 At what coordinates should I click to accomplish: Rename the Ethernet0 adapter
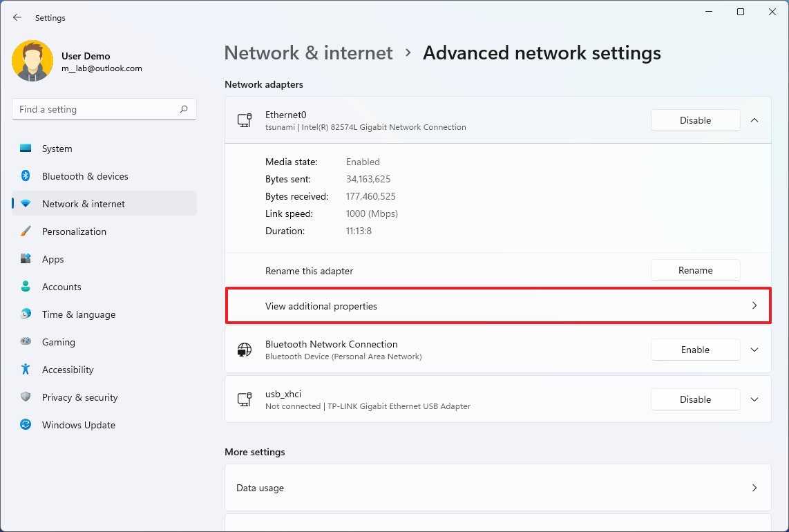pos(695,270)
